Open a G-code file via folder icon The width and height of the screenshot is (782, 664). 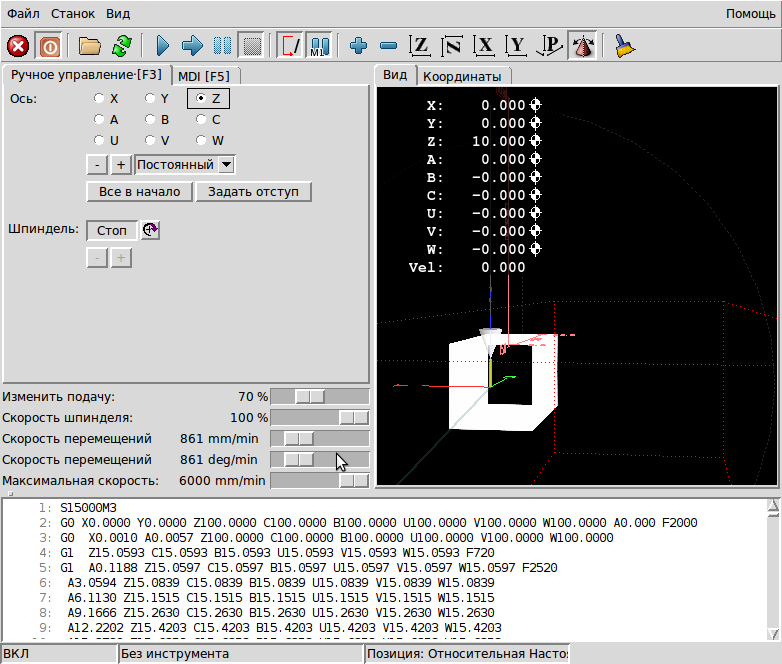pyautogui.click(x=91, y=46)
